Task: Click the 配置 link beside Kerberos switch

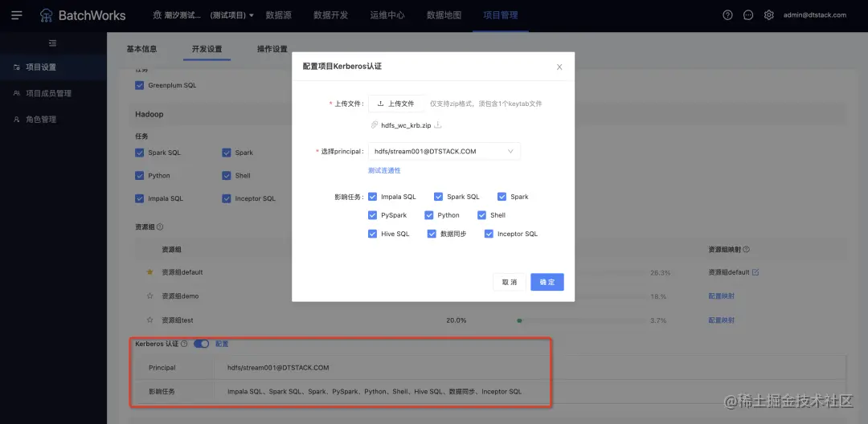Action: pyautogui.click(x=222, y=344)
